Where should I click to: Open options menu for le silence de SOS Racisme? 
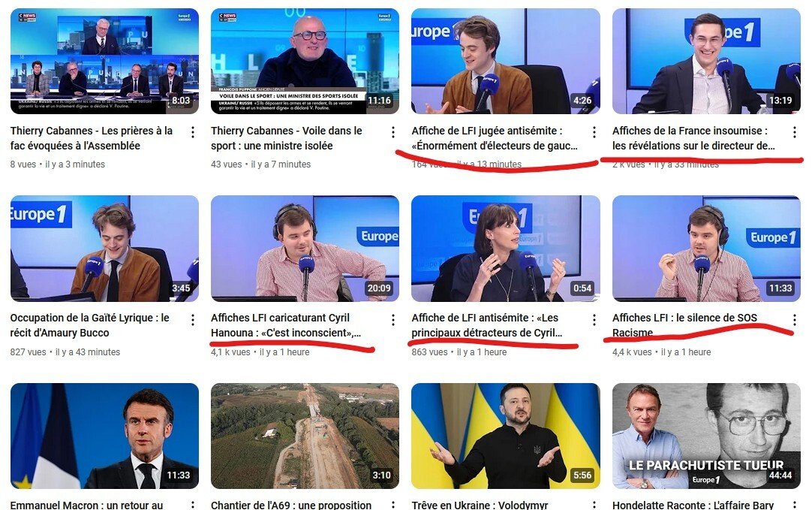(795, 319)
